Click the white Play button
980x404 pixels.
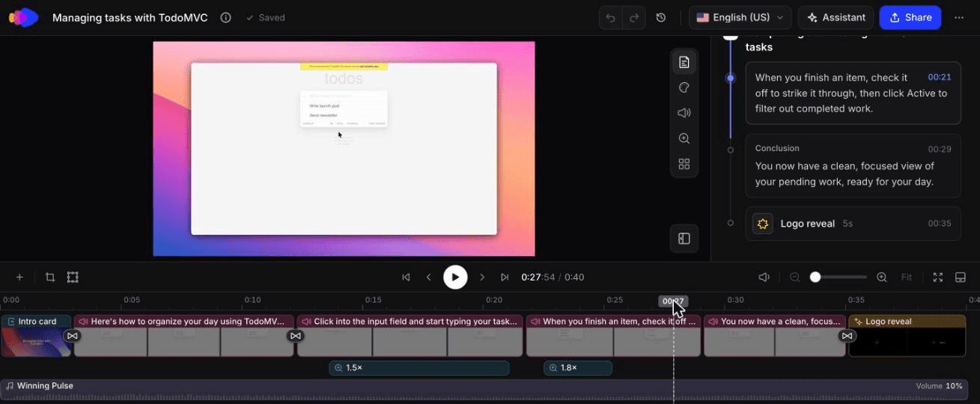pyautogui.click(x=455, y=277)
